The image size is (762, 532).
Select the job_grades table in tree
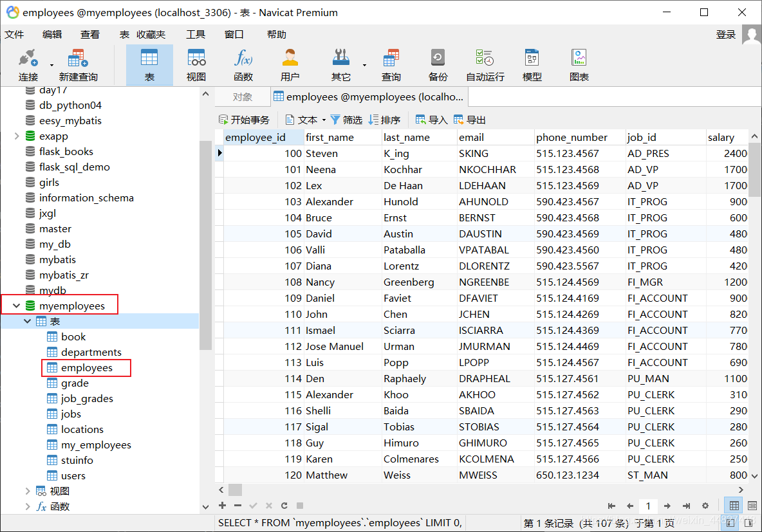(x=87, y=398)
